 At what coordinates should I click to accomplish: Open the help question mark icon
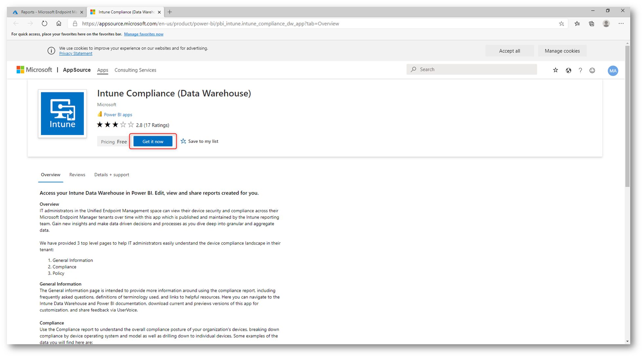coord(580,70)
